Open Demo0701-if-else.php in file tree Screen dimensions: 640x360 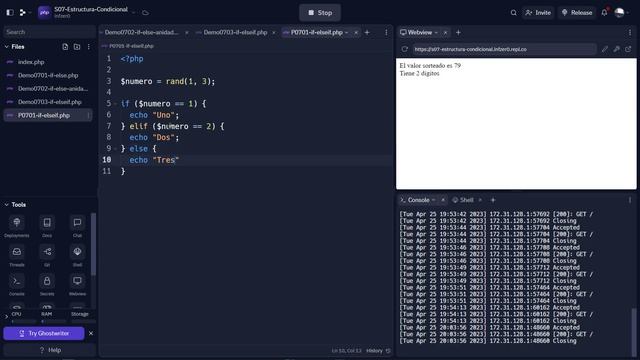pos(48,76)
